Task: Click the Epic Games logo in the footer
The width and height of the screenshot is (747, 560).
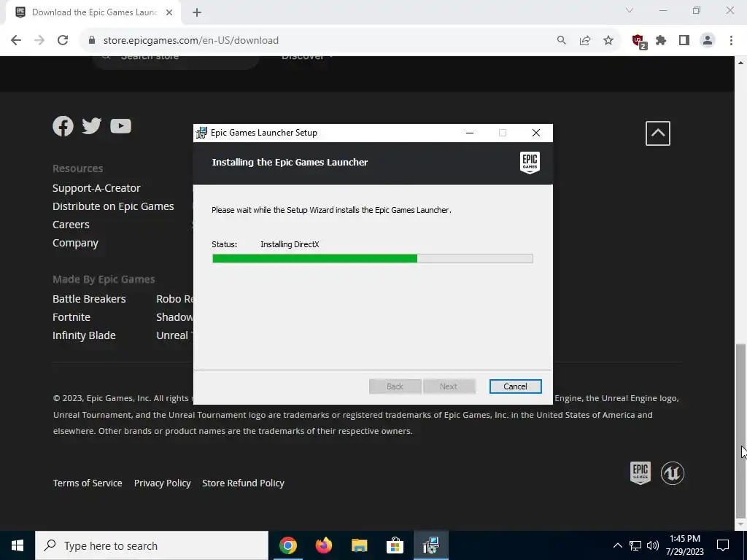Action: coord(640,472)
